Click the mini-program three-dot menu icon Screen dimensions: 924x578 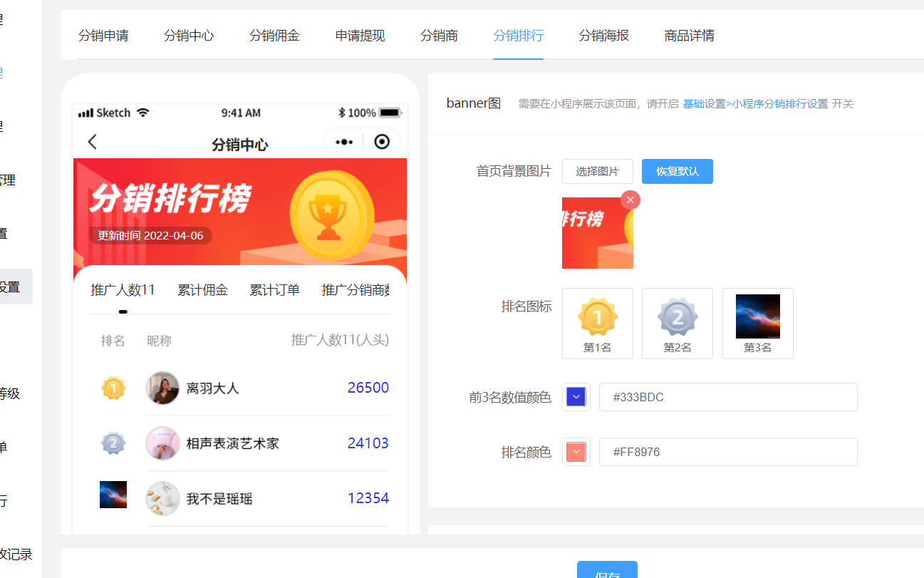344,142
